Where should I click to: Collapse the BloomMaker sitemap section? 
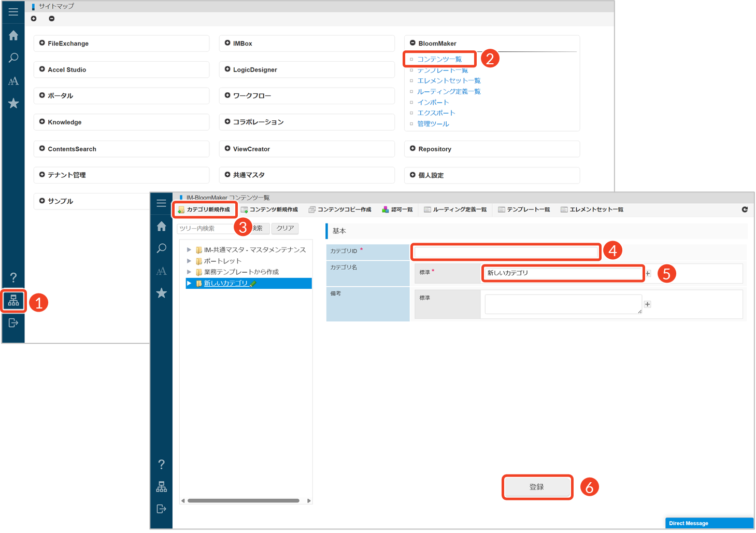(412, 43)
